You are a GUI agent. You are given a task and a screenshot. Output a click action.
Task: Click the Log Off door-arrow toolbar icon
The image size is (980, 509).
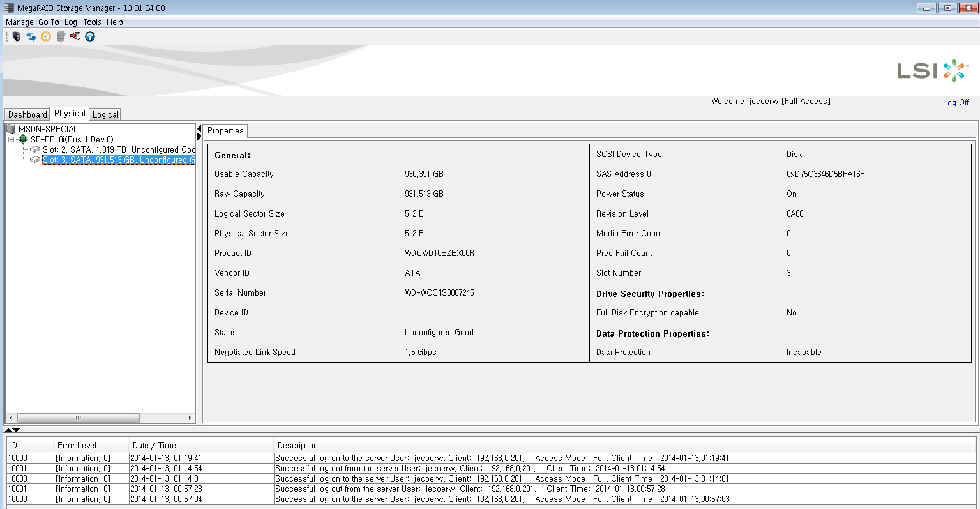(x=75, y=36)
